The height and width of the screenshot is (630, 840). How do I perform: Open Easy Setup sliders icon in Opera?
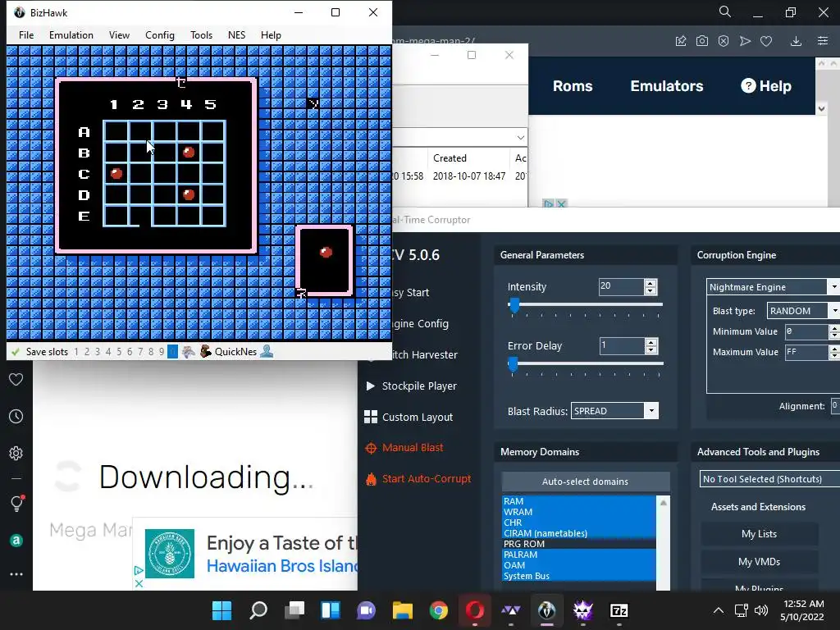tap(823, 41)
